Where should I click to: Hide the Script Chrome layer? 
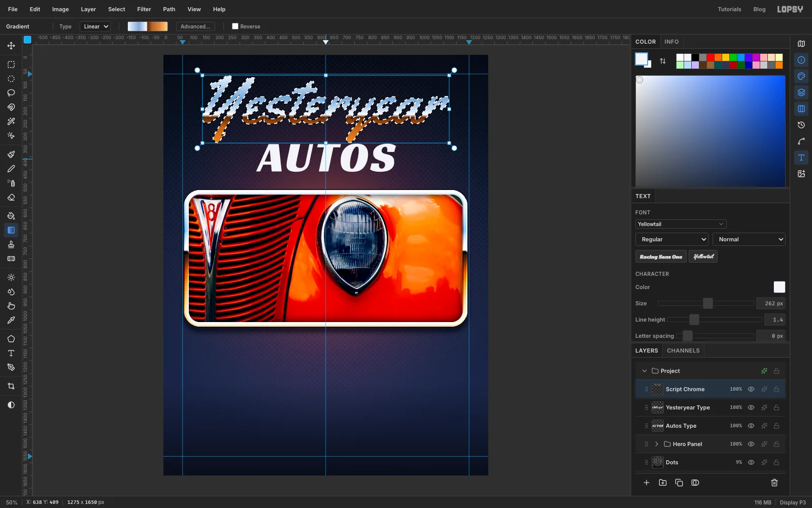751,389
